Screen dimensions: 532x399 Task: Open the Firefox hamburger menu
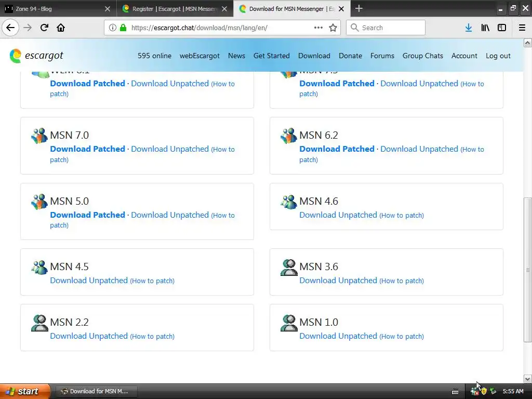tap(522, 28)
